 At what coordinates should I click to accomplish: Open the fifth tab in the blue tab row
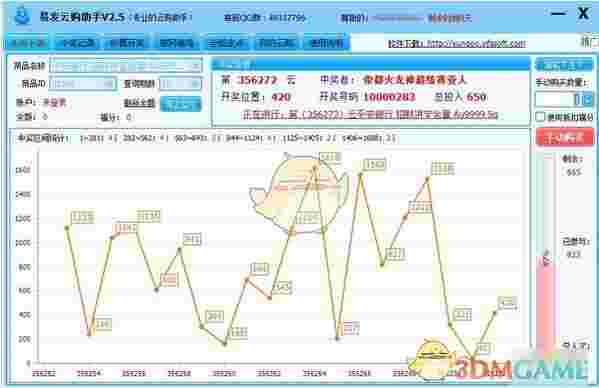[x=227, y=43]
